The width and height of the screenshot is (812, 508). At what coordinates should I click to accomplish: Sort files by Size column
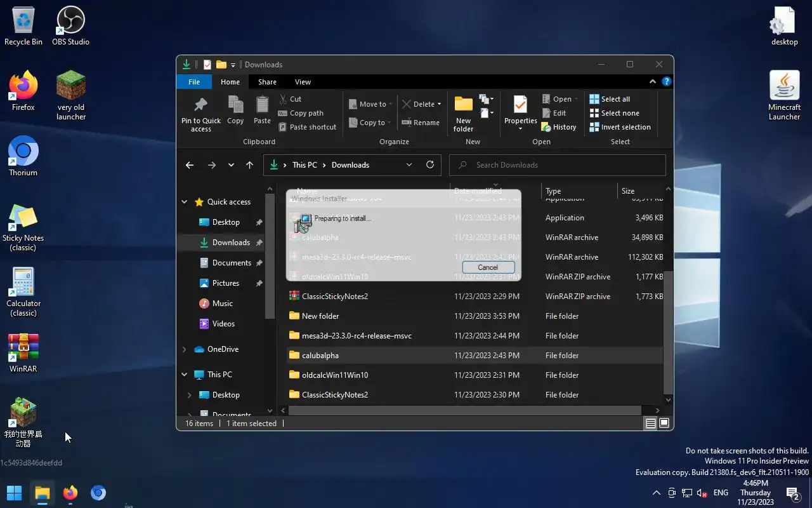coord(640,190)
